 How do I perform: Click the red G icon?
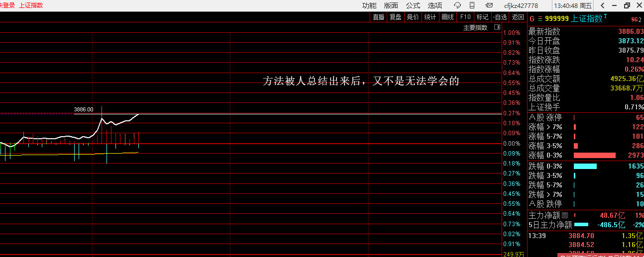point(532,18)
